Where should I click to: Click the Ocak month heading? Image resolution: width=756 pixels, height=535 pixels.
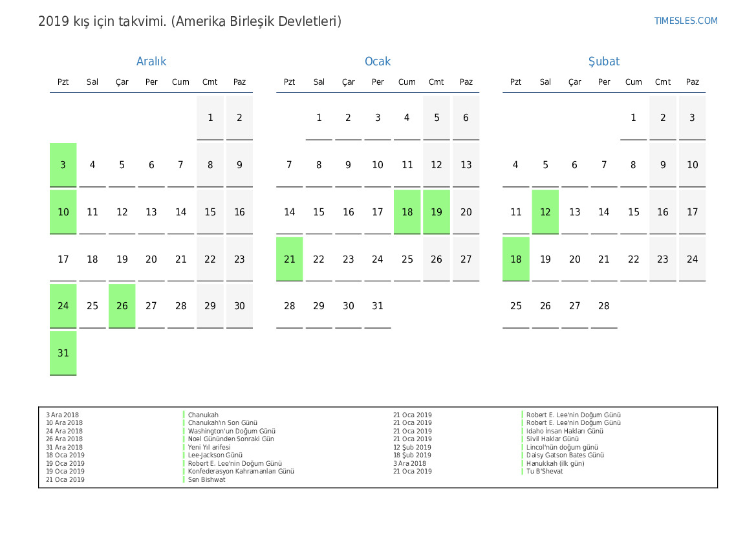[378, 61]
